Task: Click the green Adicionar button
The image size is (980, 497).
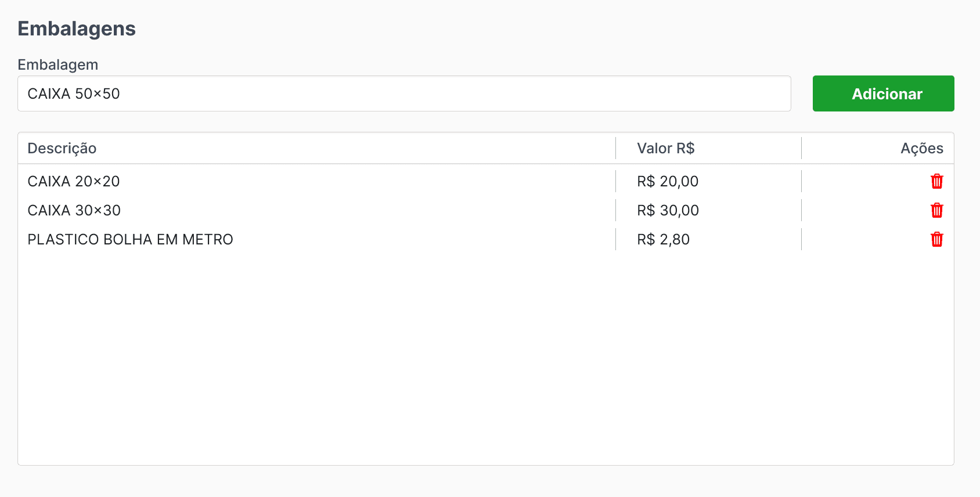Action: click(x=883, y=93)
